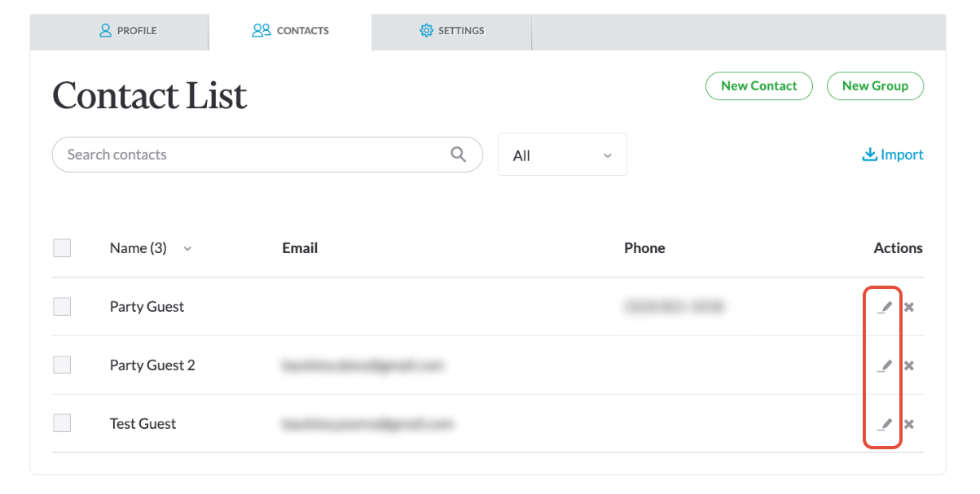
Task: Open the search magnifier icon
Action: [x=458, y=154]
